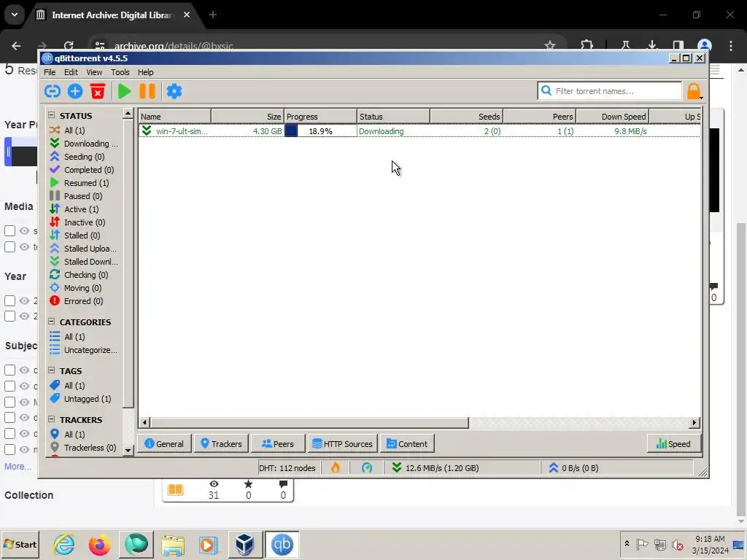Click the browser extensions puzzle icon
Image resolution: width=747 pixels, height=560 pixels.
[x=587, y=46]
